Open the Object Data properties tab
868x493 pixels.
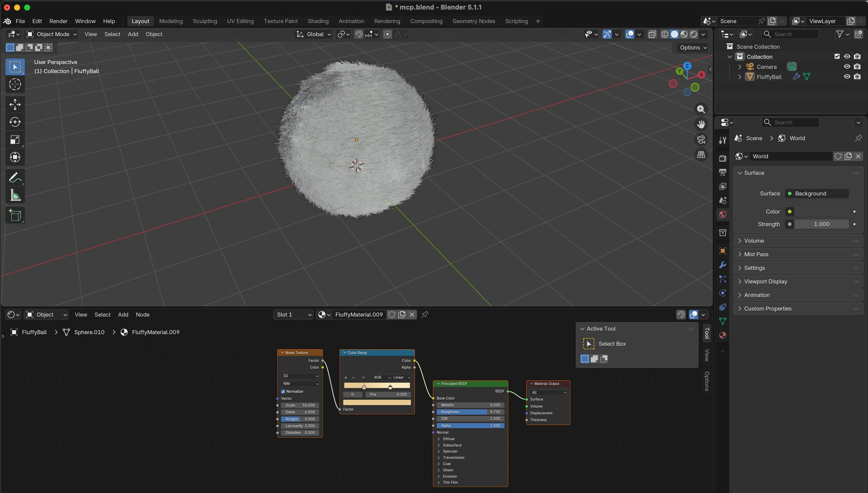pyautogui.click(x=722, y=321)
